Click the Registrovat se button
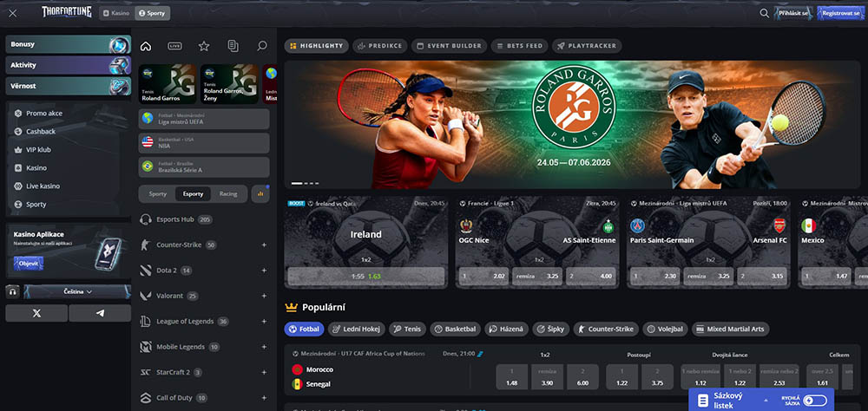Viewport: 868px width, 411px height. coord(840,13)
